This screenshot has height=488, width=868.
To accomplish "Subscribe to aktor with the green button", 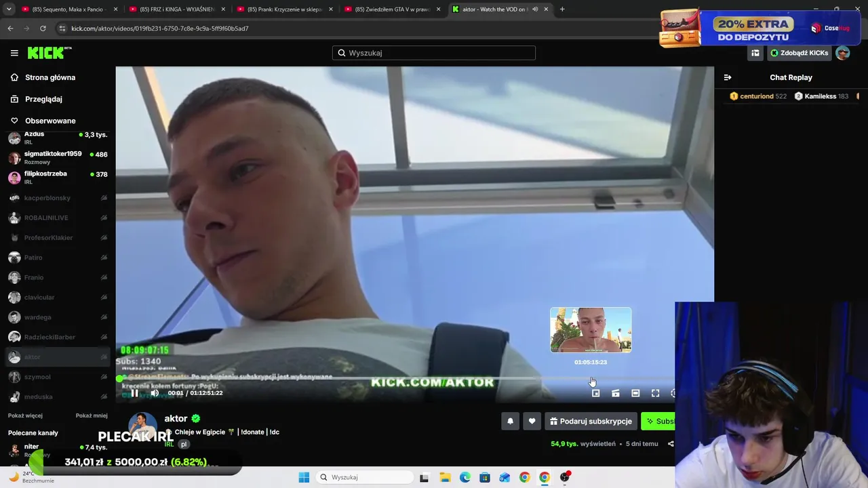I will tap(658, 422).
